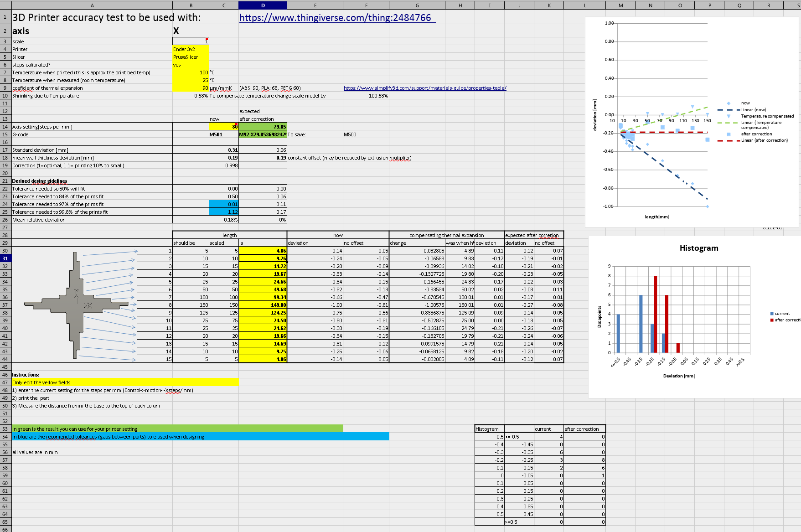The height and width of the screenshot is (532, 801).
Task: Select the yellow measured length cell showing 149.00
Action: point(263,305)
